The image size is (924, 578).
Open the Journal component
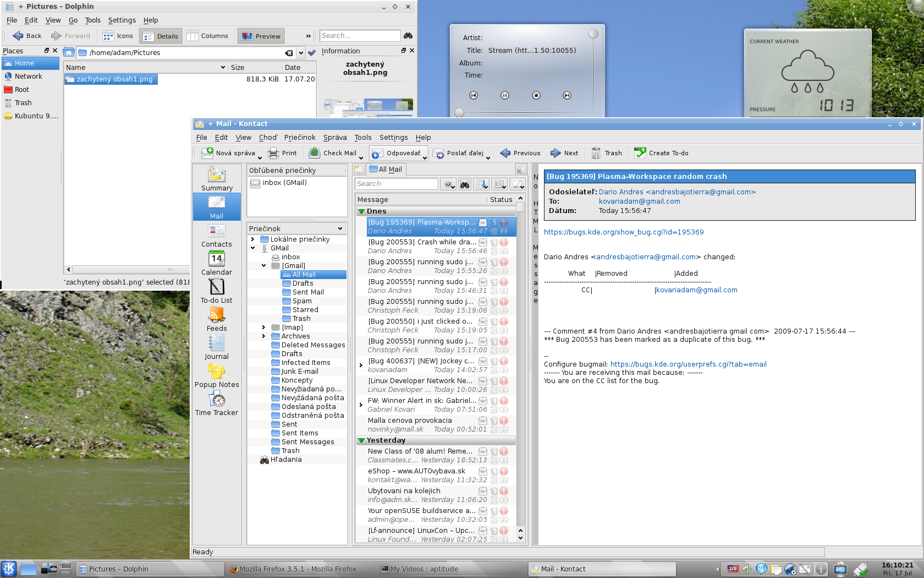[217, 347]
